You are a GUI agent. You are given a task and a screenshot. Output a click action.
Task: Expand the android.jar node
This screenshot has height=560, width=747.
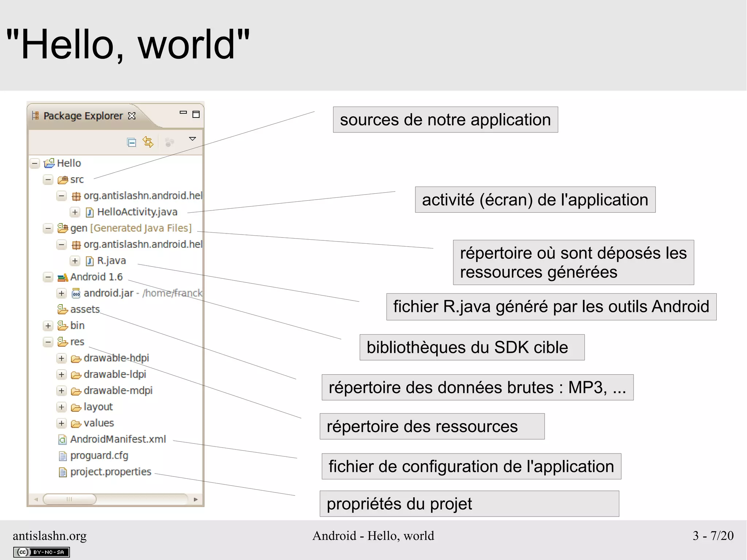pyautogui.click(x=62, y=293)
